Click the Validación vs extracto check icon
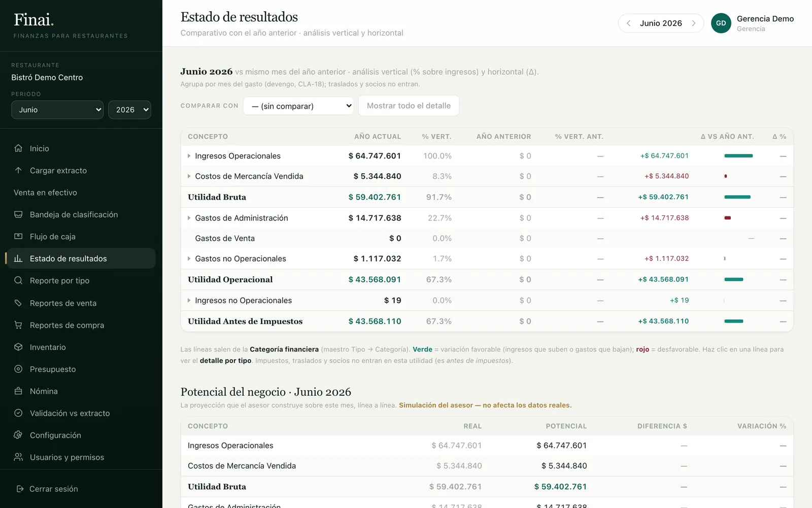This screenshot has height=508, width=812. point(18,413)
